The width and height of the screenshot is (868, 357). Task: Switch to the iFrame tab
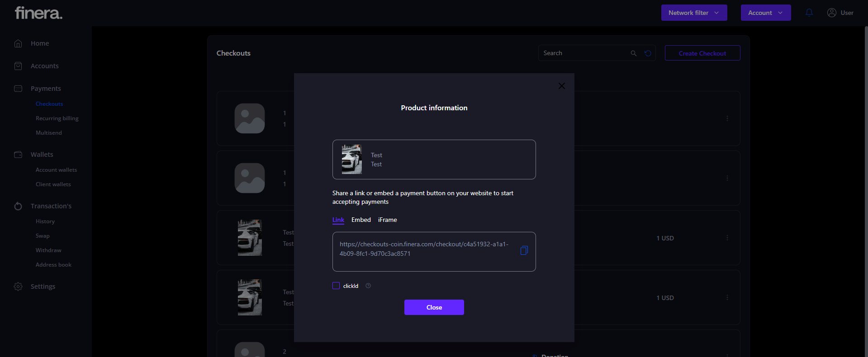point(387,220)
